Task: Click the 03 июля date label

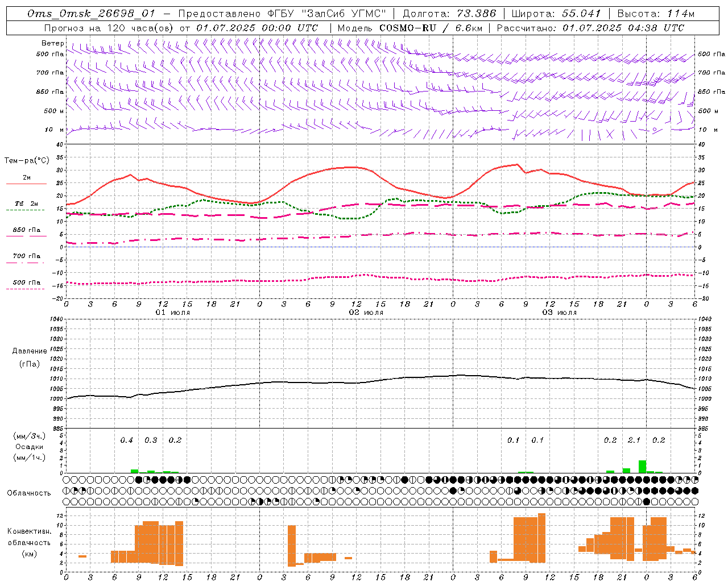Action: (560, 313)
